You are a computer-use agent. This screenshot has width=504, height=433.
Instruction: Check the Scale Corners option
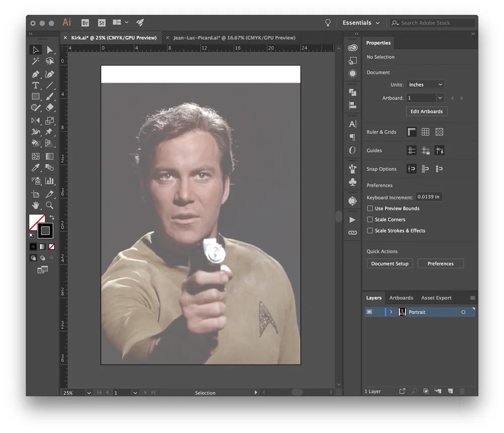pos(370,220)
